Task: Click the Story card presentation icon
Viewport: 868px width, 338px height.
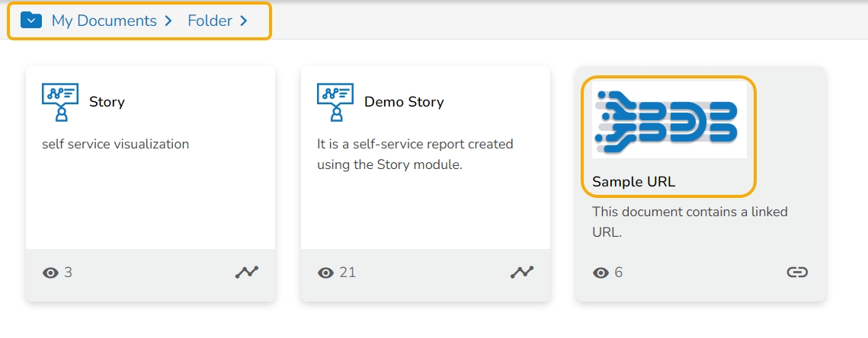Action: [x=60, y=102]
